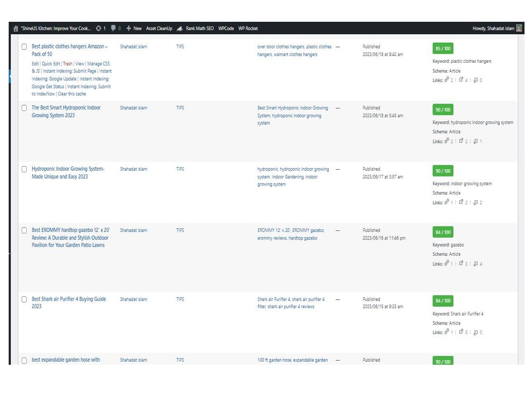The image size is (532, 399).
Task: Click Shahadat islam avatar in admin bar
Action: tap(519, 28)
